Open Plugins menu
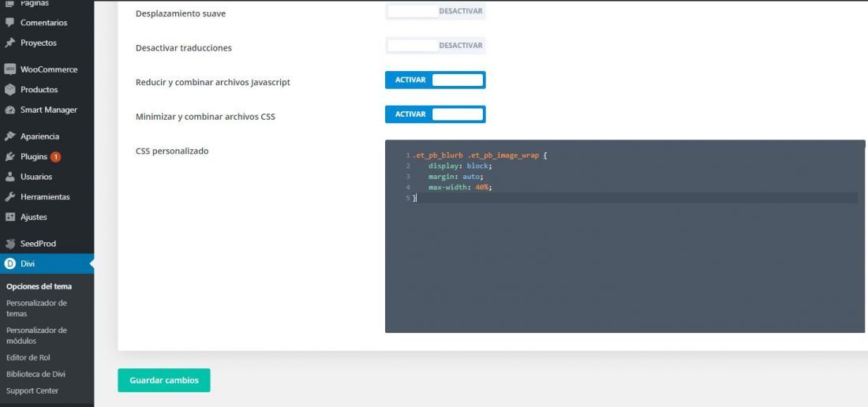 [x=34, y=157]
